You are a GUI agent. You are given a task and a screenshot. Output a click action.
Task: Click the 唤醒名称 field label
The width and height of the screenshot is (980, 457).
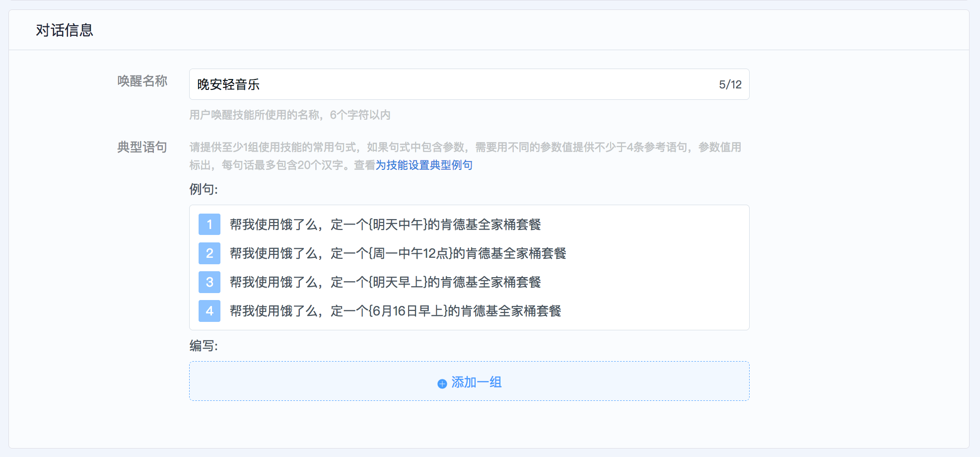point(142,81)
